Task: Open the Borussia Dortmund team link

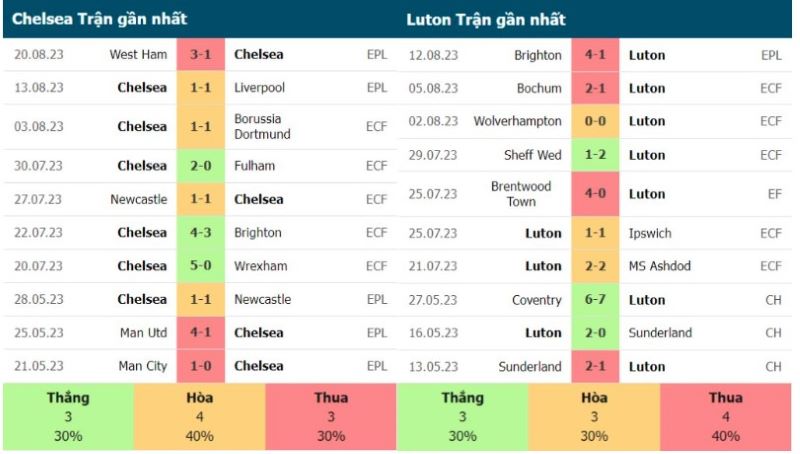Action: 262,126
